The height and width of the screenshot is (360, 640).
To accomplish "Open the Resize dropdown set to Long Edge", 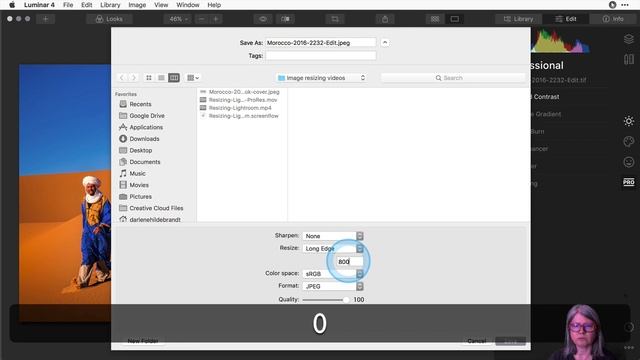I will click(x=333, y=248).
